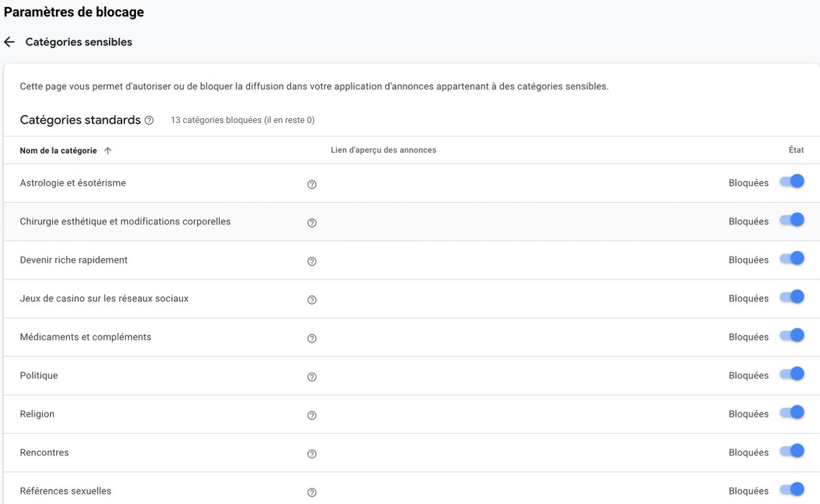Open preview icon for the Religion row
The width and height of the screenshot is (820, 504).
(312, 415)
